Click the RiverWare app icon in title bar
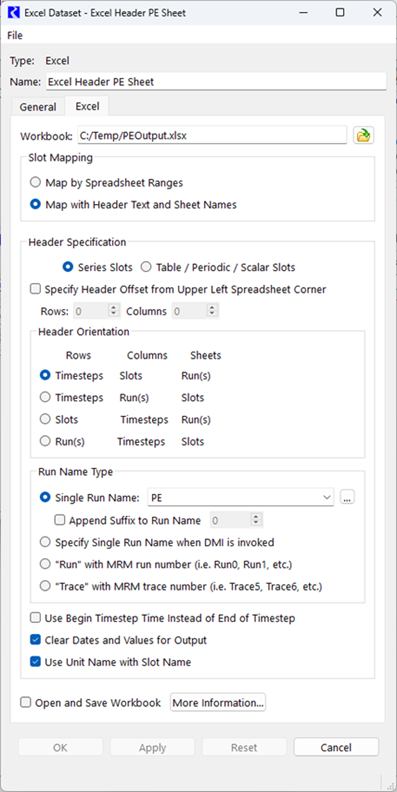Screen dimensions: 397x792 point(14,13)
